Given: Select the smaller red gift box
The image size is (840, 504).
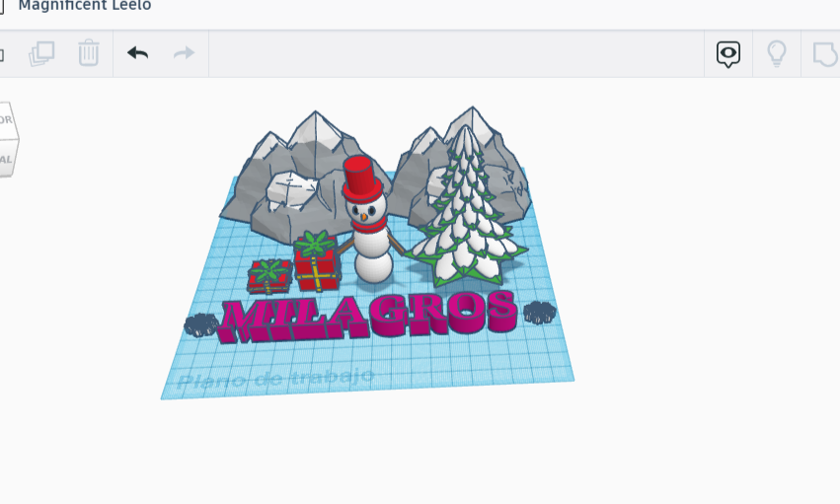Looking at the screenshot, I should pos(268,276).
